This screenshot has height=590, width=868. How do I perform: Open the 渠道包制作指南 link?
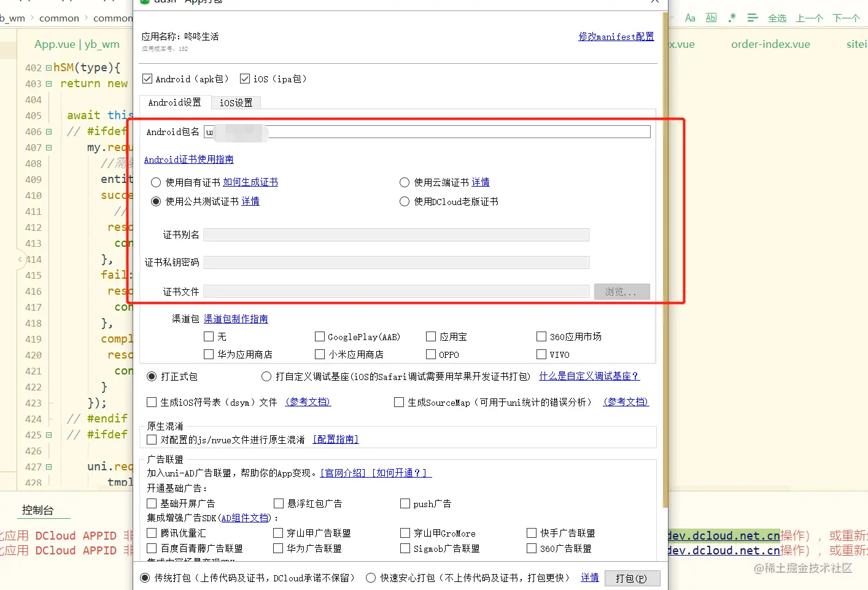point(236,319)
